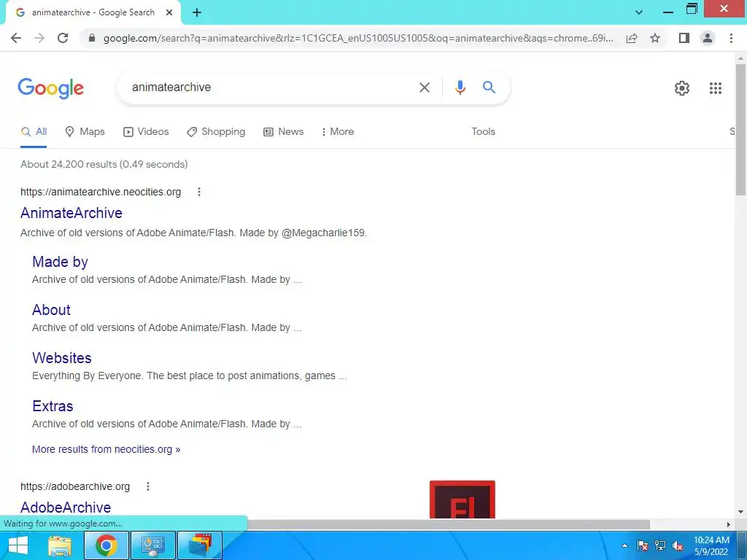
Task: Open the AnimateArchive result link
Action: [71, 213]
